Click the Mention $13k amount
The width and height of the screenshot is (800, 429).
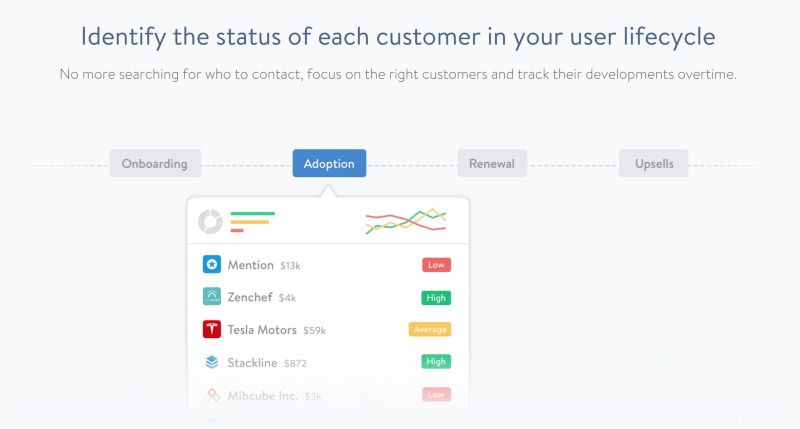(290, 266)
